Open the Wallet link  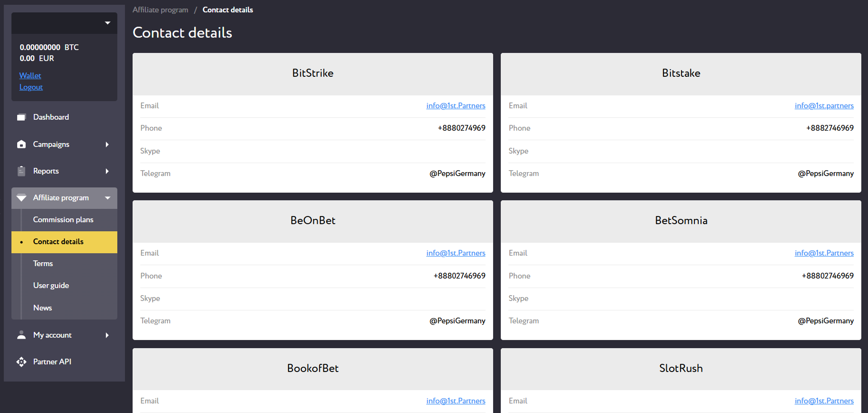pyautogui.click(x=30, y=75)
